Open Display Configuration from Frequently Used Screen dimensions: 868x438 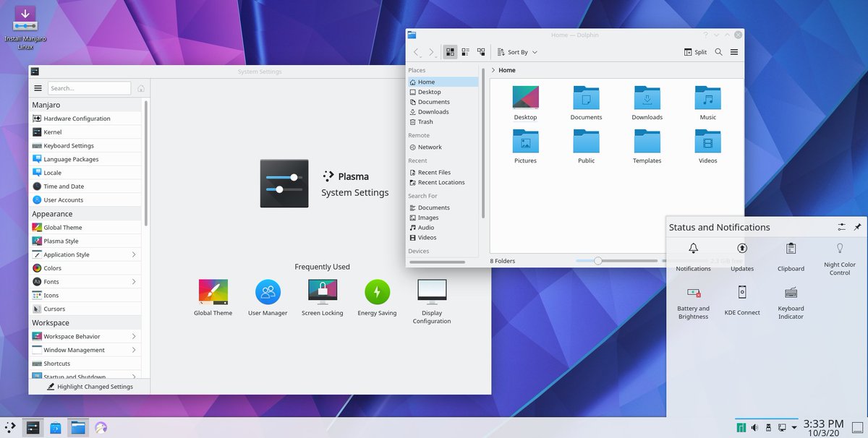(432, 301)
